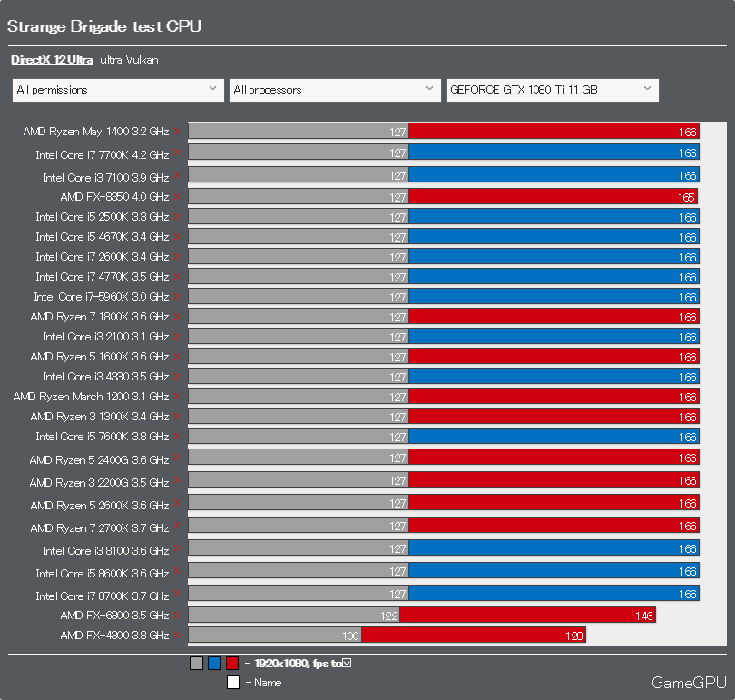Remove Intel Core i7 8700K row via red X
The width and height of the screenshot is (735, 700).
click(x=177, y=593)
